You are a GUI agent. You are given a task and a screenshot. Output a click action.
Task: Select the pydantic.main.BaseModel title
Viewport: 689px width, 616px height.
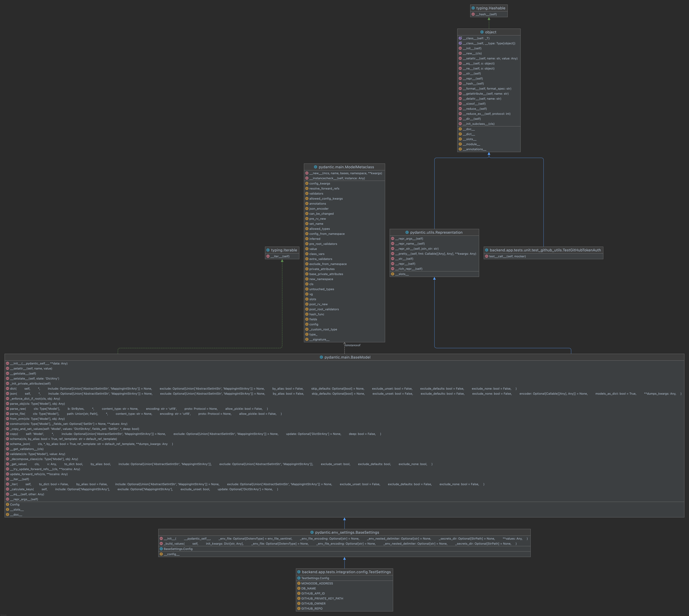point(347,357)
